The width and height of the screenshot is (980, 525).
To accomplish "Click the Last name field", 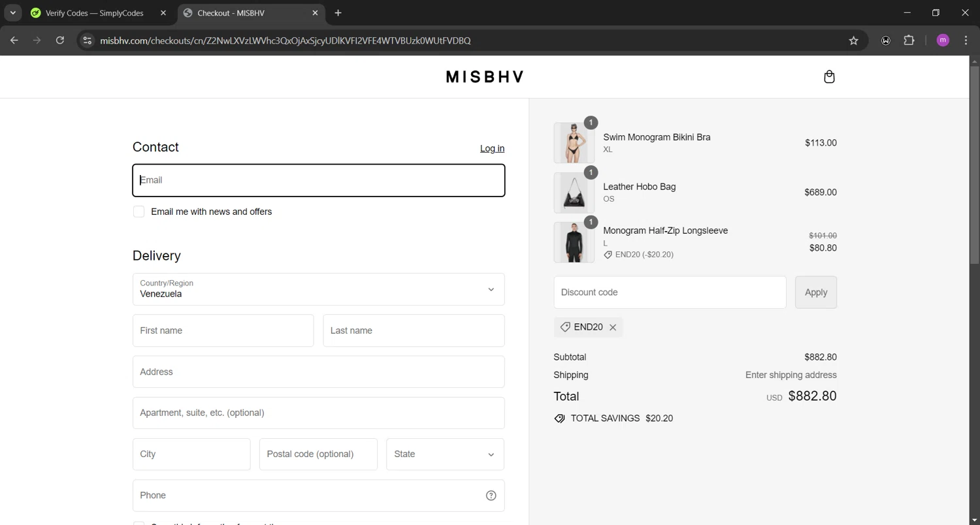I will pyautogui.click(x=414, y=331).
